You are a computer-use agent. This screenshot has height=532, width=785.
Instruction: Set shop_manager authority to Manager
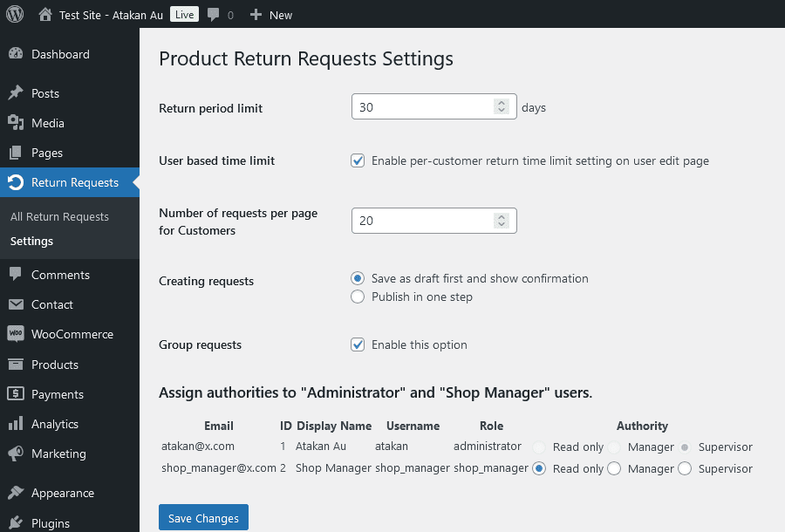pyautogui.click(x=614, y=468)
